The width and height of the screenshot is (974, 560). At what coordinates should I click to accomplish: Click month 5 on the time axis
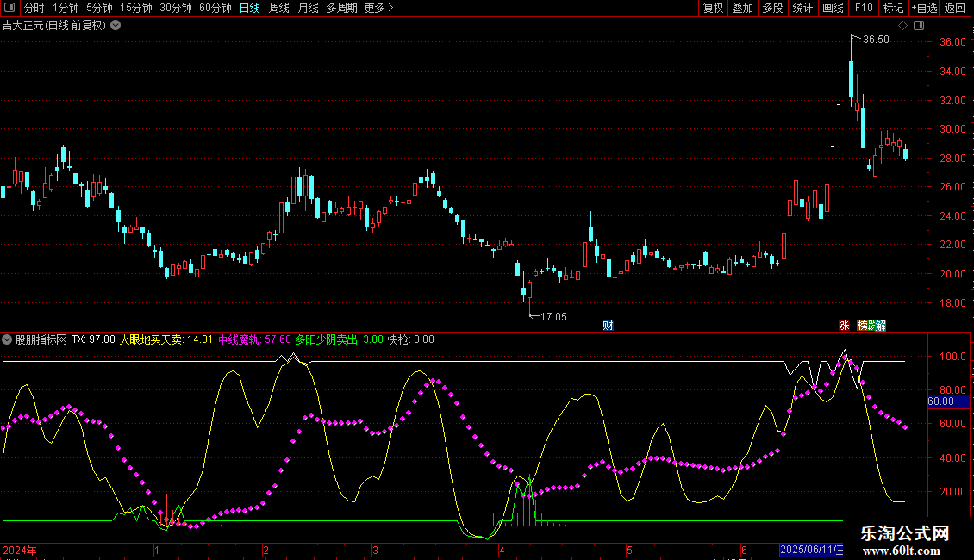629,550
